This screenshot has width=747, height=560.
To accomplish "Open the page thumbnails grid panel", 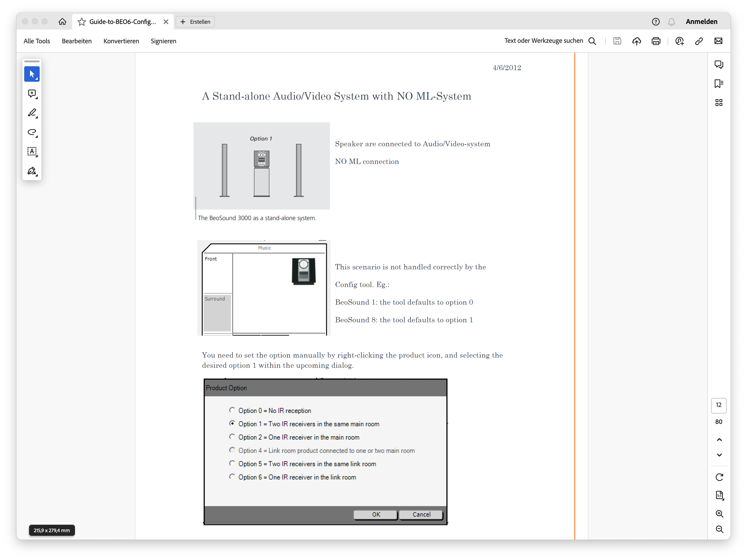I will click(x=719, y=103).
